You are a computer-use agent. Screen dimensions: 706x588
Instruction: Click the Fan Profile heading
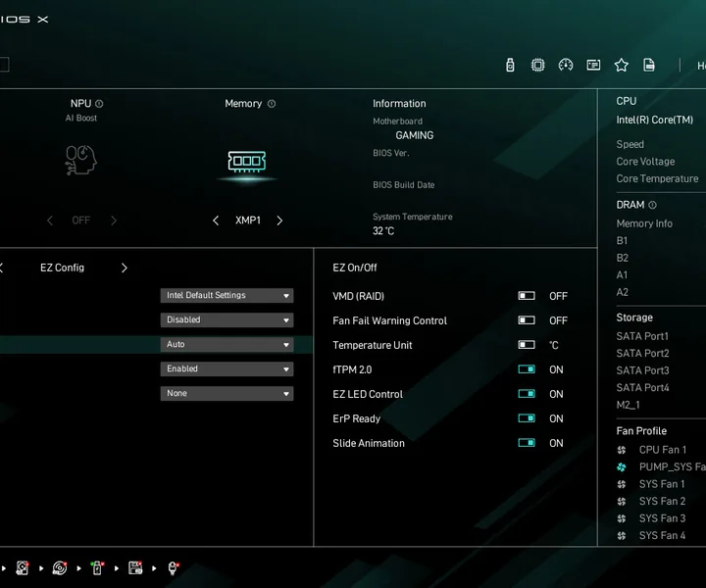tap(641, 431)
